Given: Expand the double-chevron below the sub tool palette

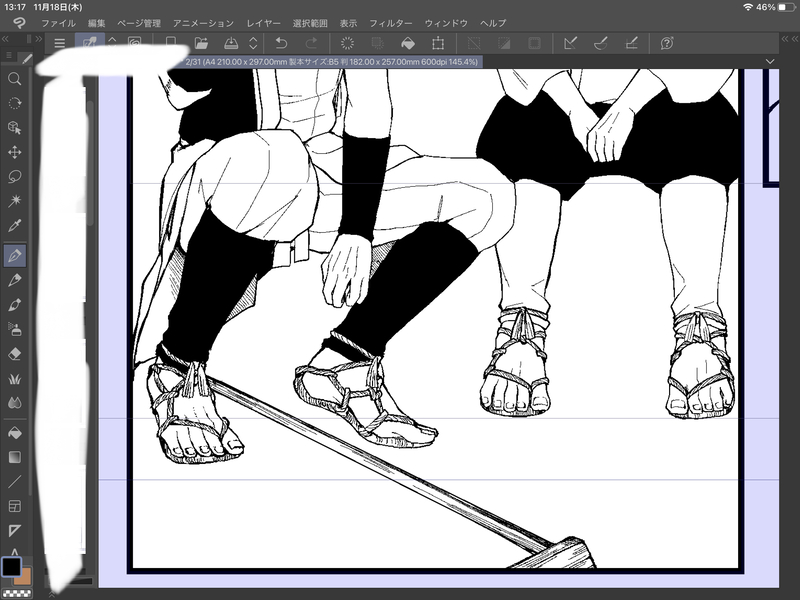Looking at the screenshot, I should (51, 594).
